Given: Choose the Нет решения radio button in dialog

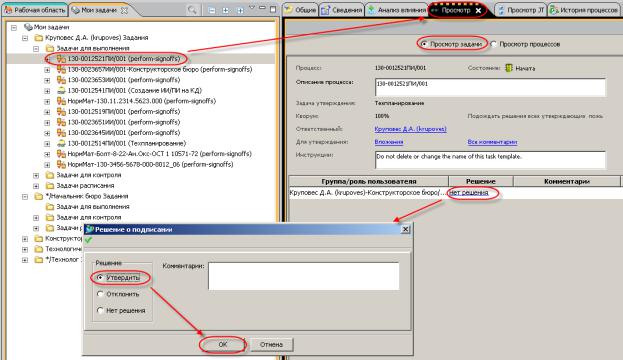Looking at the screenshot, I should click(100, 310).
